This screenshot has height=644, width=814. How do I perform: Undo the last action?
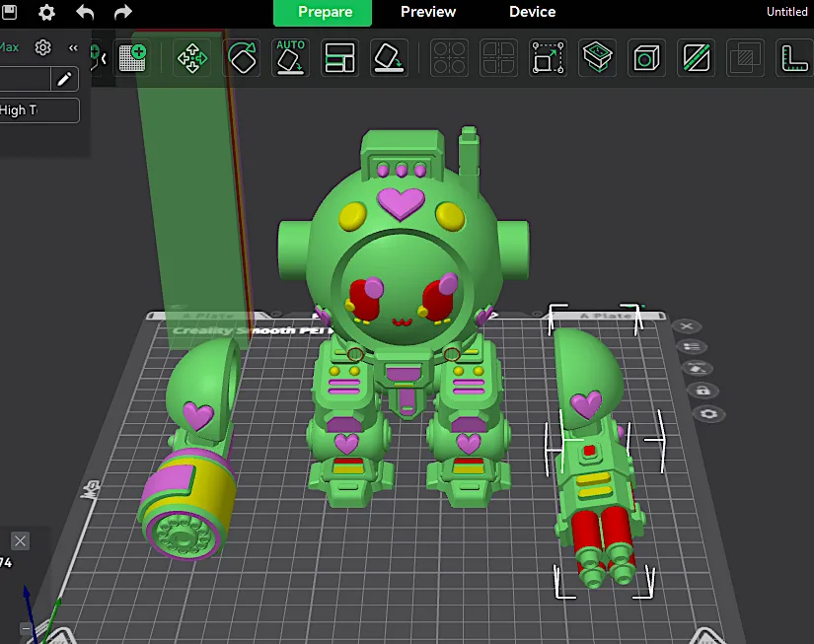pos(85,12)
